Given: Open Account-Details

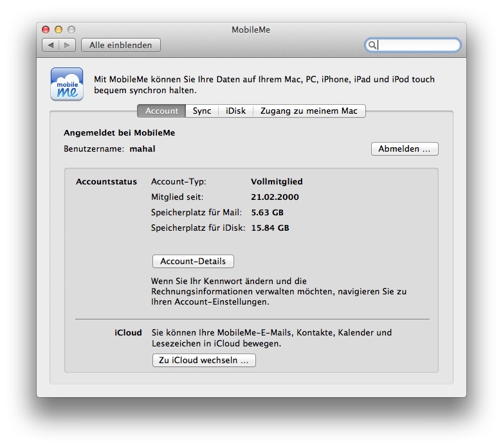Looking at the screenshot, I should 193,262.
